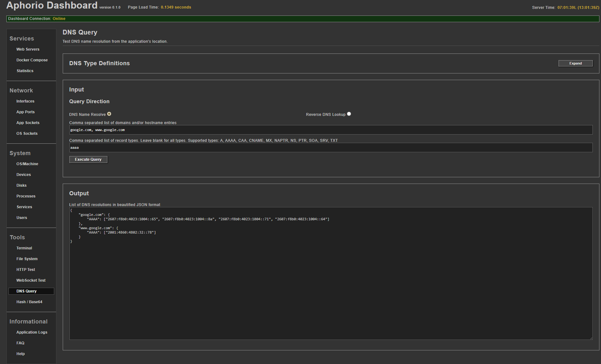Open Network Interfaces page
601x364 pixels.
click(25, 101)
